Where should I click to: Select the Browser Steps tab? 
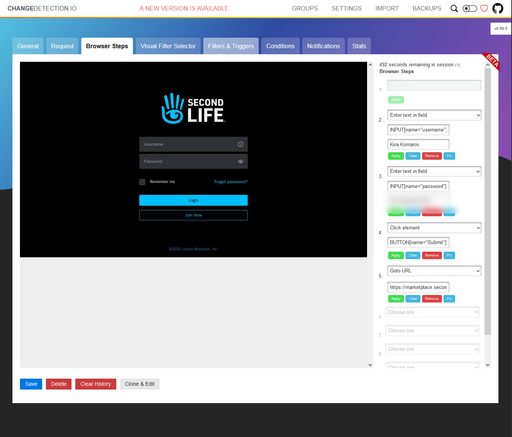[x=107, y=46]
